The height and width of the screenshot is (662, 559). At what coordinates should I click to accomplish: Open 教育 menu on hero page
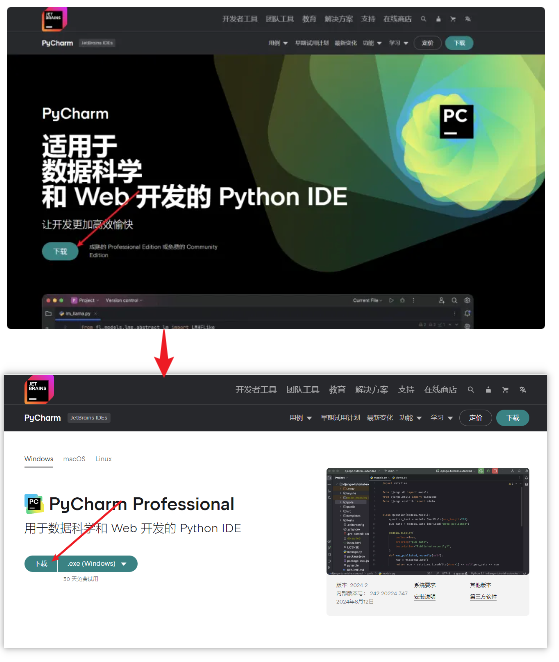309,19
